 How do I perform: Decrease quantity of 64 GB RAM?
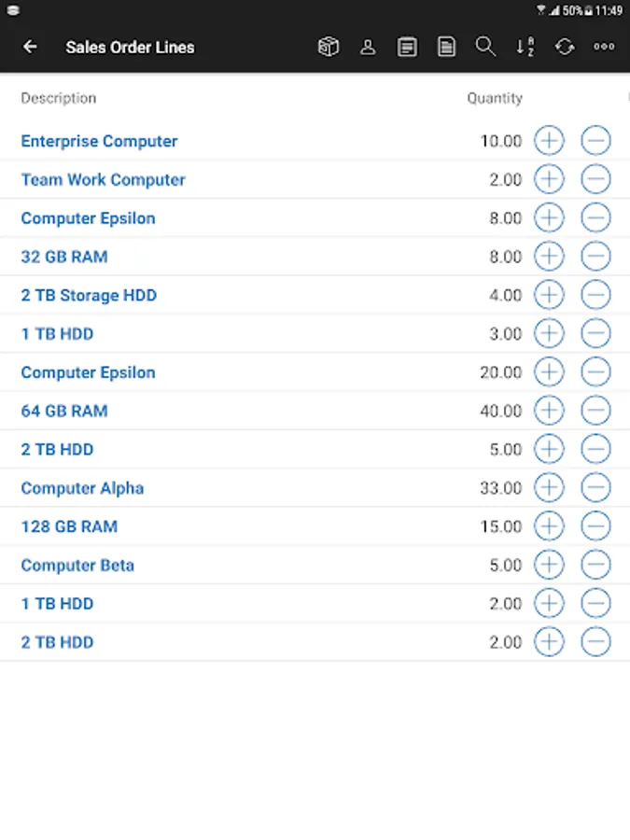point(595,411)
